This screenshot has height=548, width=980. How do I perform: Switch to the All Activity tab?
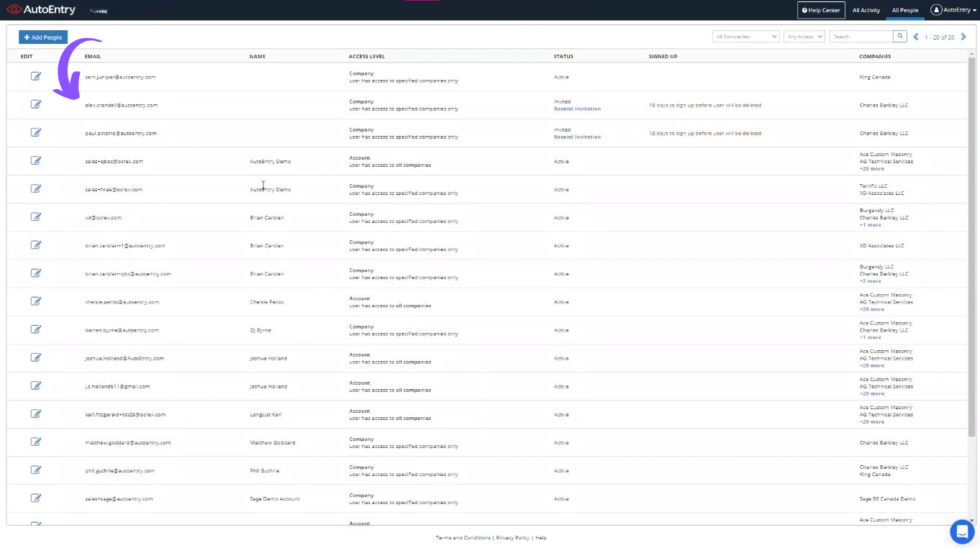(x=866, y=10)
